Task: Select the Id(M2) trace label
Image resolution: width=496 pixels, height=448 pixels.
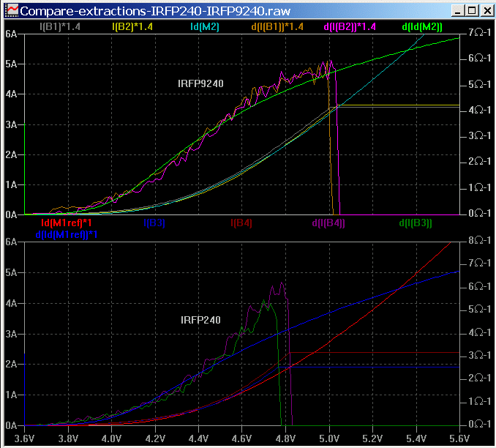Action: [205, 26]
